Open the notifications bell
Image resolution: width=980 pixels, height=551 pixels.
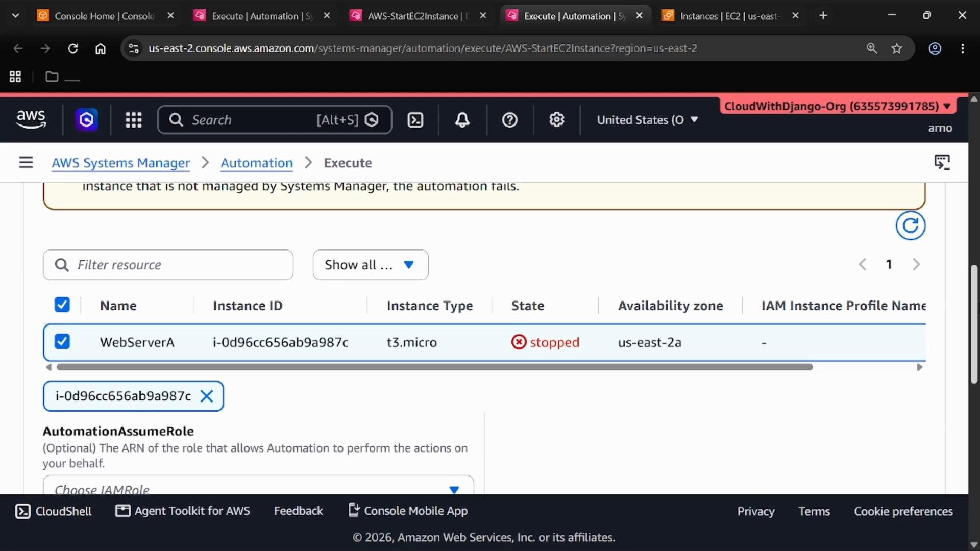[462, 120]
